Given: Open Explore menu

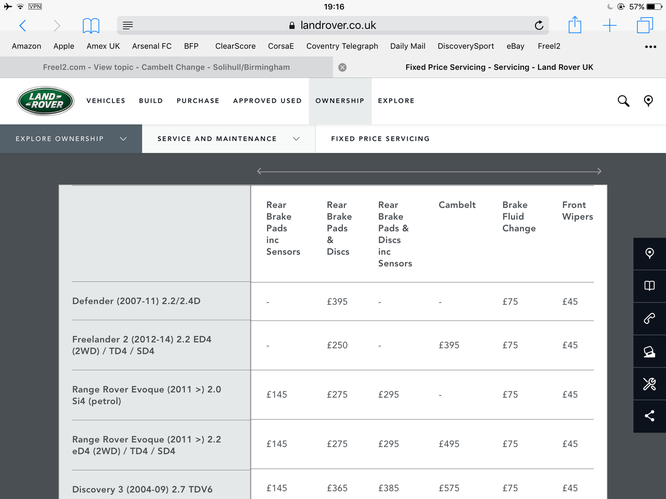Looking at the screenshot, I should pyautogui.click(x=396, y=101).
